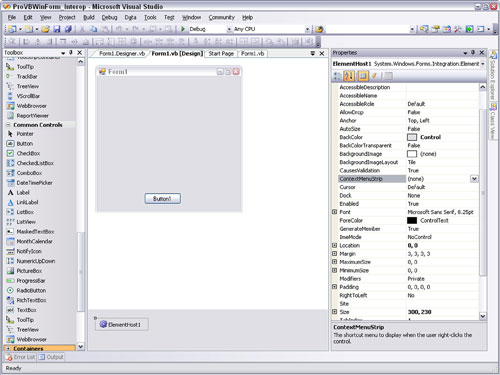Show Events with the lightning bolt icon
This screenshot has width=500, height=375.
point(375,76)
